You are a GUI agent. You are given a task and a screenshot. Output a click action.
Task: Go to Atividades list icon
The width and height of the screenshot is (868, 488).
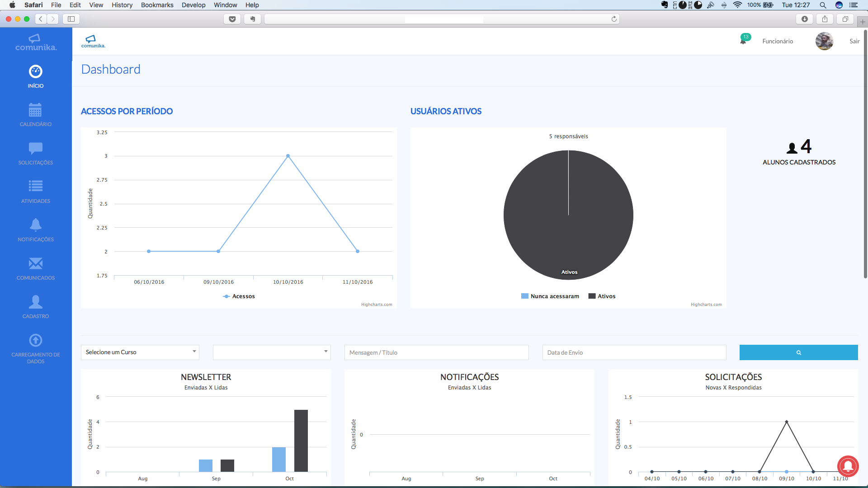click(35, 186)
